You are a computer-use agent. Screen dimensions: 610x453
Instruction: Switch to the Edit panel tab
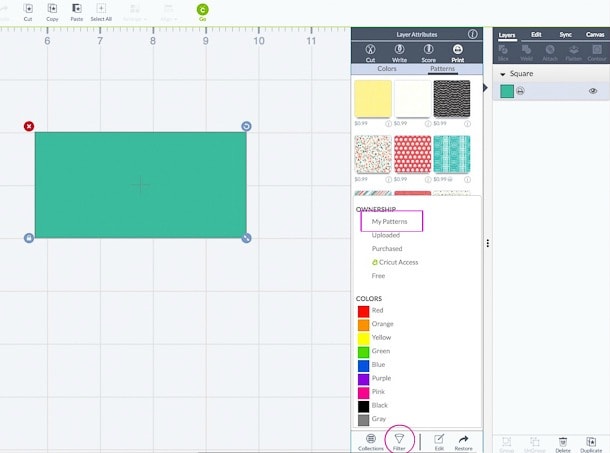click(536, 35)
